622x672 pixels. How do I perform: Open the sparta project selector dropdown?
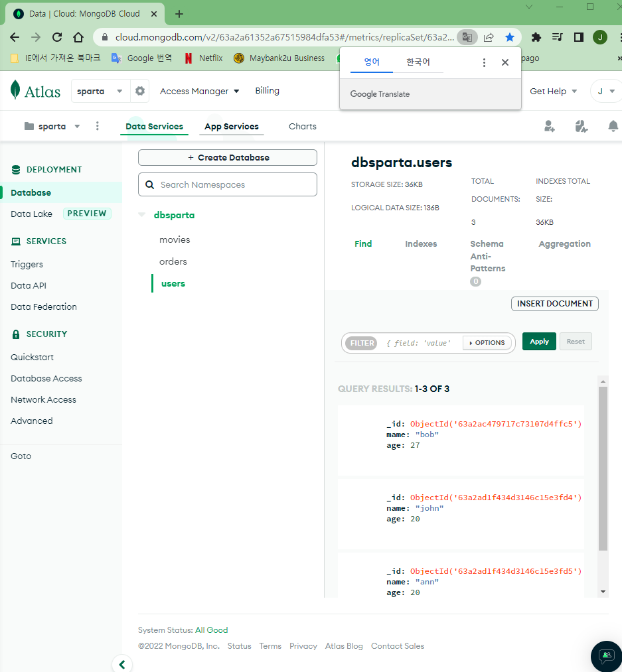(x=52, y=126)
